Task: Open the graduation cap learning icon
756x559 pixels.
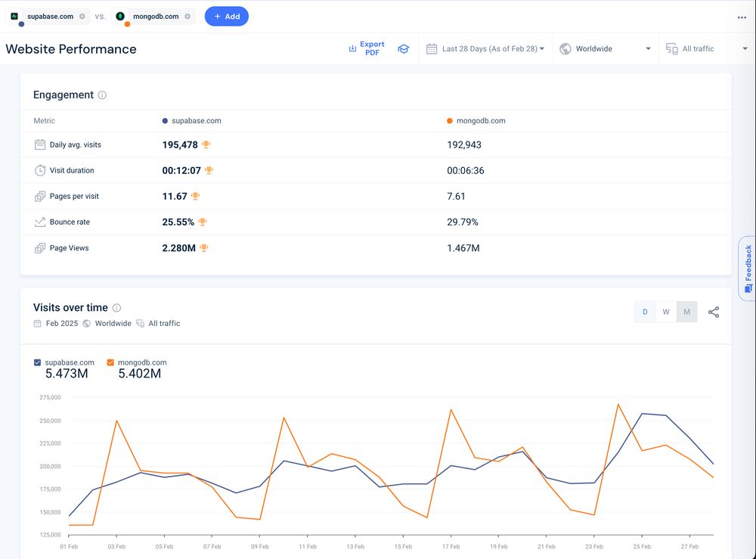Action: (x=404, y=48)
